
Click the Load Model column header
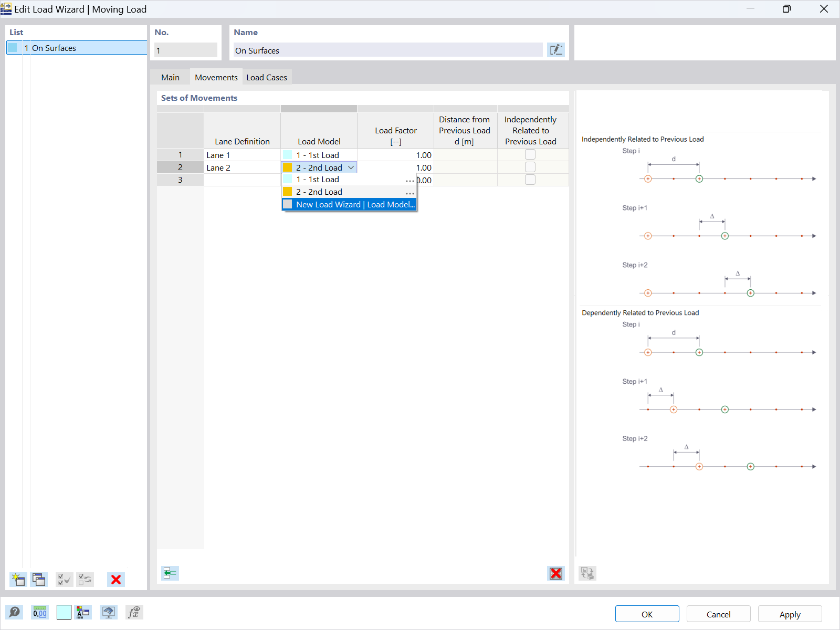tap(319, 130)
